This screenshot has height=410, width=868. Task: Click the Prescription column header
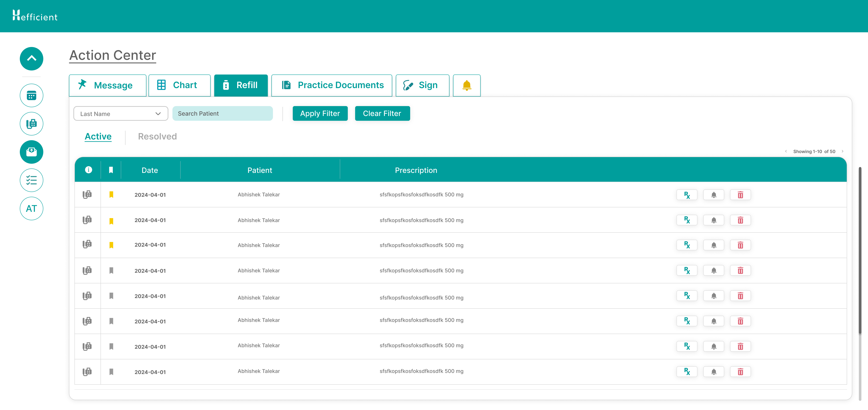pos(416,170)
